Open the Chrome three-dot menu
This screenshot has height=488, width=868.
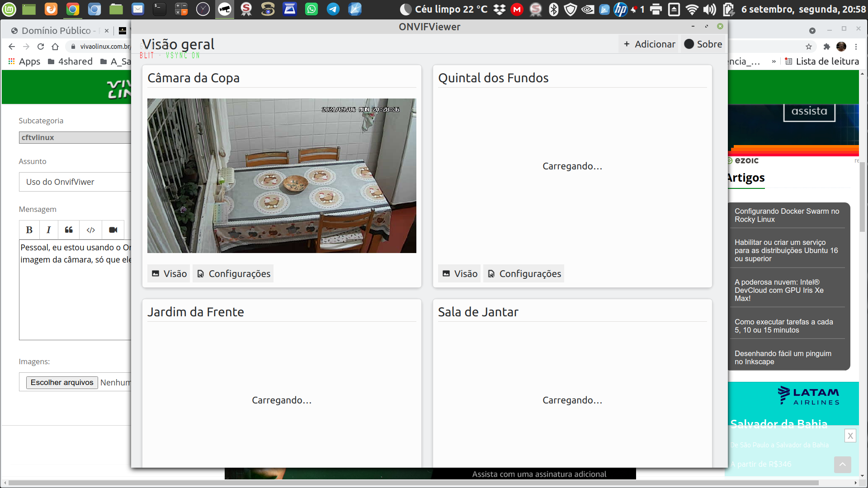tap(856, 47)
